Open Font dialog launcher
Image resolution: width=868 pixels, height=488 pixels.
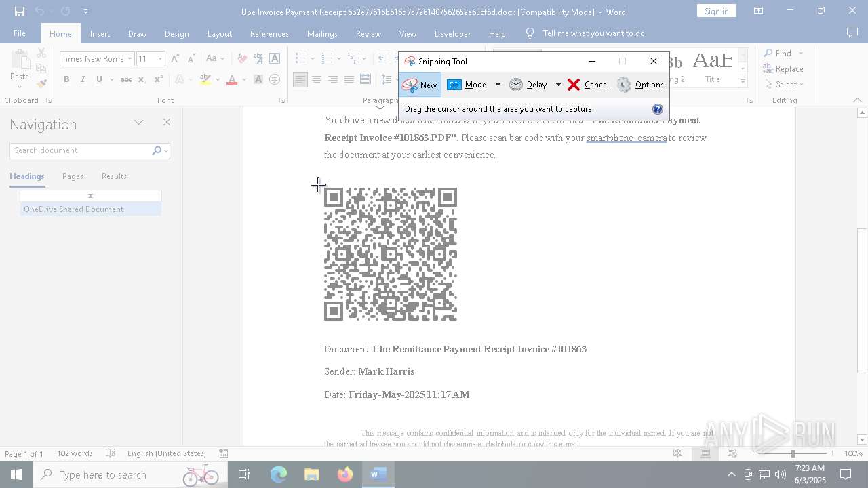pyautogui.click(x=281, y=100)
